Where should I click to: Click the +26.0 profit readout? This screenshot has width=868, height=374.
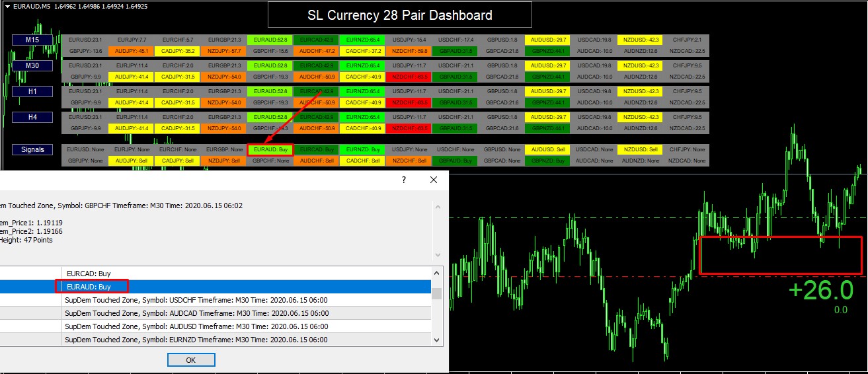(820, 290)
